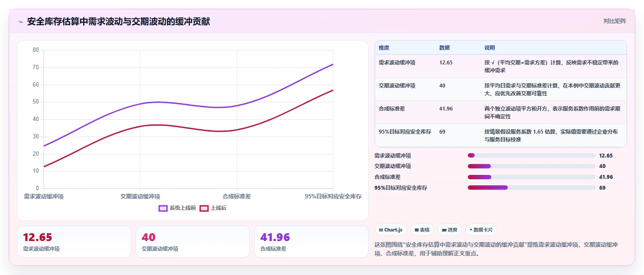Viewport: 644px width, 275px height.
Task: Select the Chart.js tag pill
Action: [x=391, y=230]
